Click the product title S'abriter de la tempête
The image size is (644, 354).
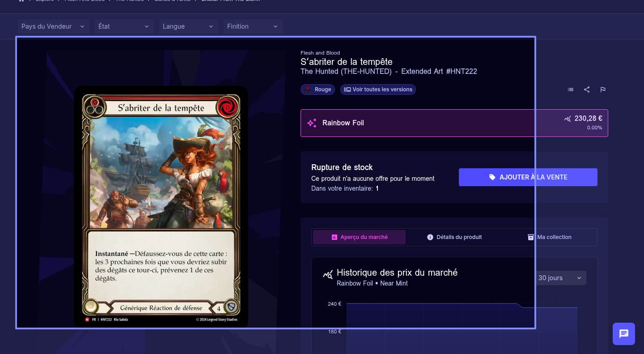347,62
